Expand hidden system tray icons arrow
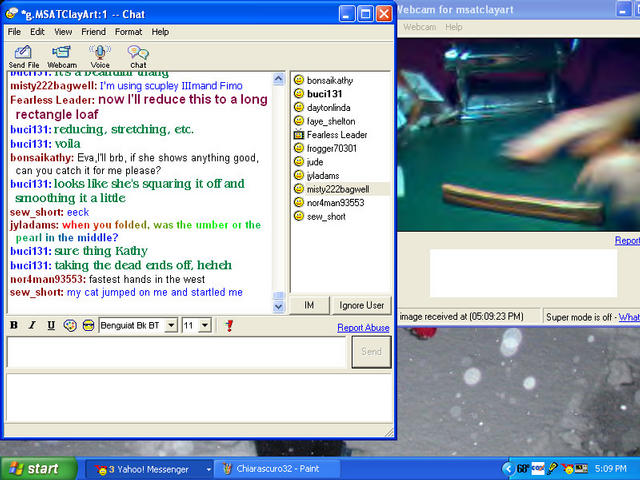Image resolution: width=640 pixels, height=480 pixels. (508, 469)
